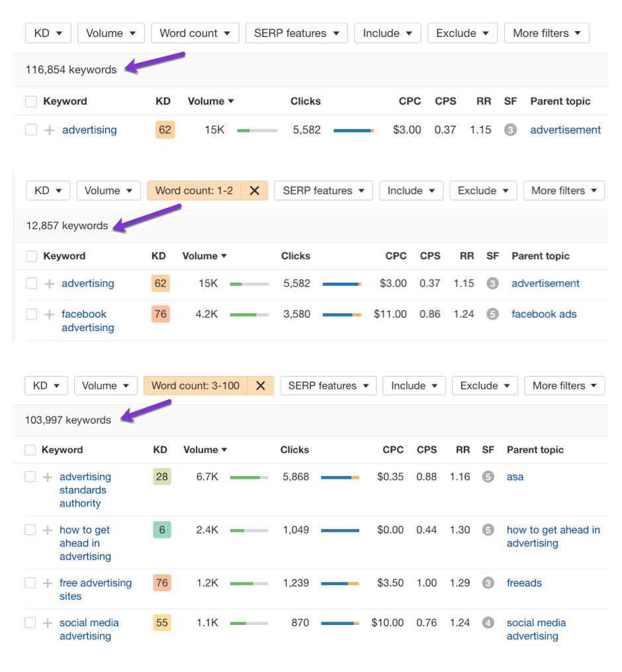Image resolution: width=622 pixels, height=672 pixels.
Task: Click plus icon next to free advertising sites
Action: click(x=48, y=583)
